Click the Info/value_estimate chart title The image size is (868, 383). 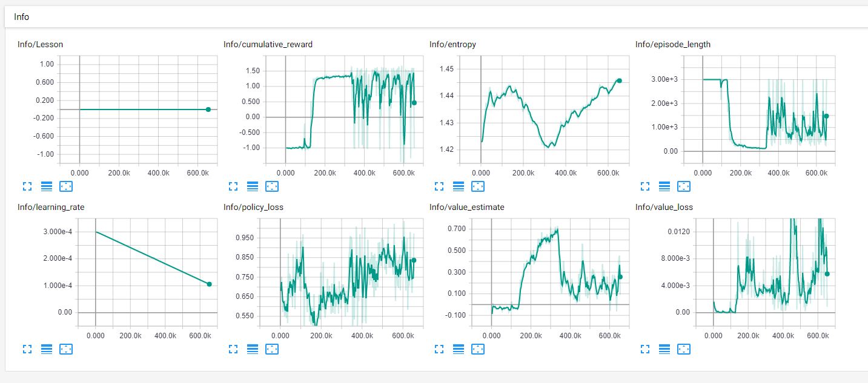[466, 207]
